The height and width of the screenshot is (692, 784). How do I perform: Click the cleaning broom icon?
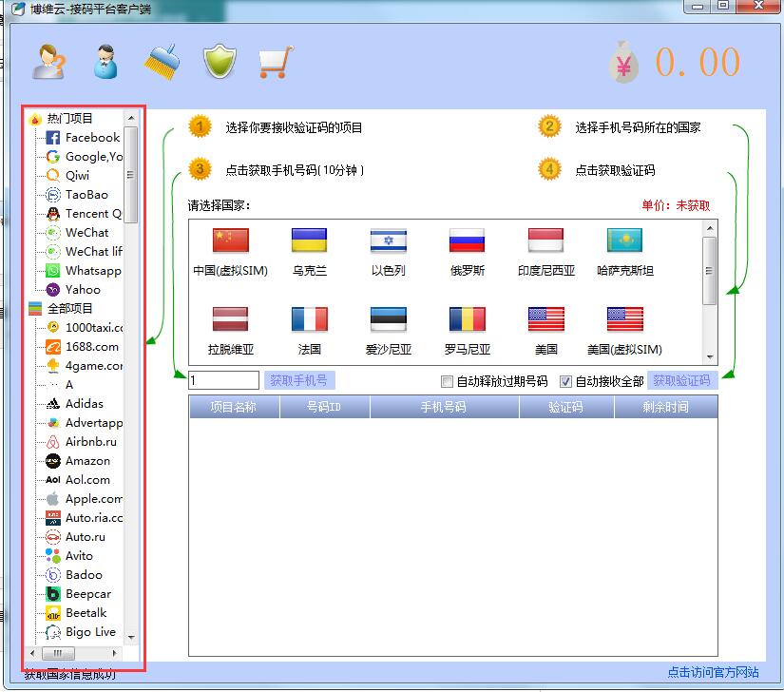tap(163, 62)
